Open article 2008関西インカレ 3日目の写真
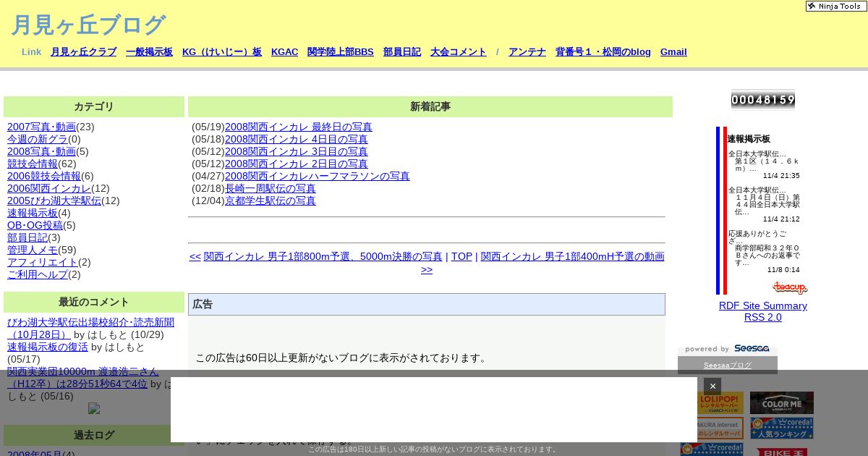The width and height of the screenshot is (868, 456). click(x=297, y=151)
